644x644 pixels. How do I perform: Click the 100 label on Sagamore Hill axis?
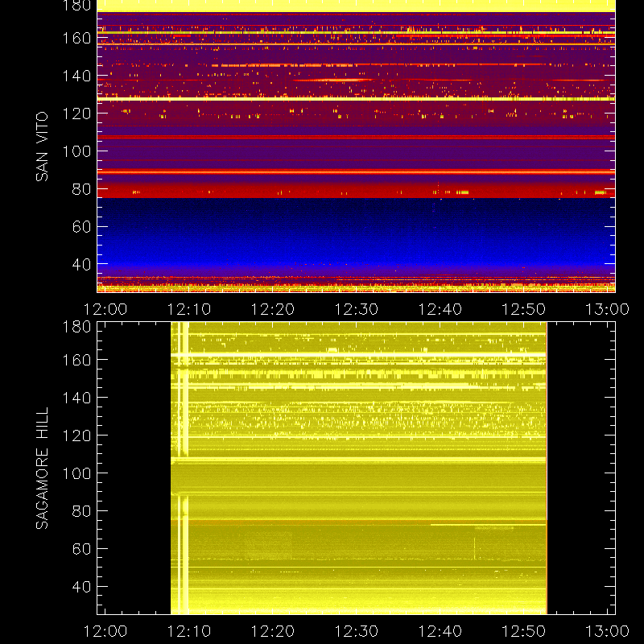(x=76, y=473)
